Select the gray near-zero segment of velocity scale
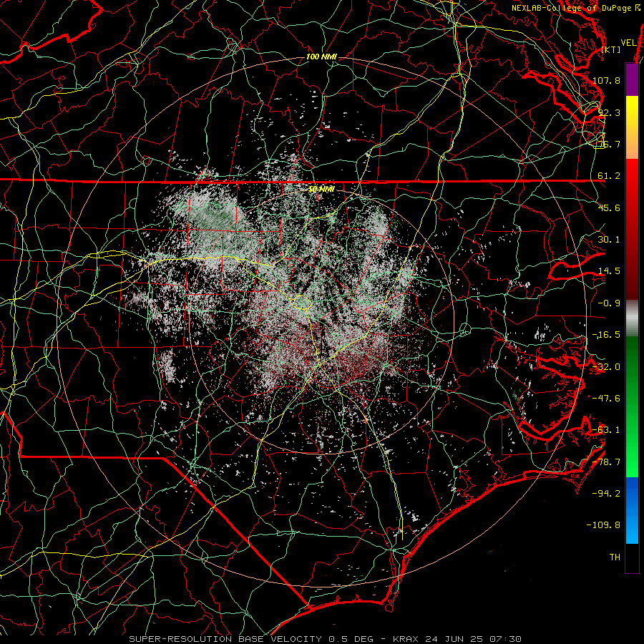Screen dimensions: 644x644 (632, 318)
